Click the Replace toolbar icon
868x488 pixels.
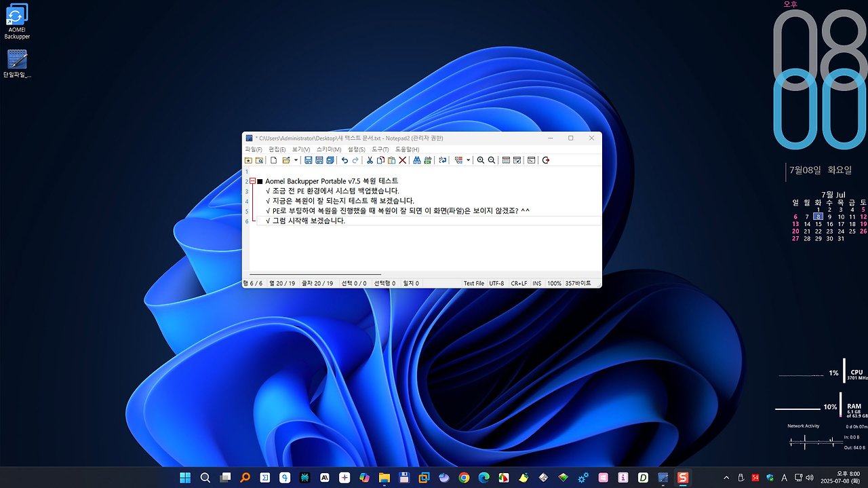click(428, 160)
